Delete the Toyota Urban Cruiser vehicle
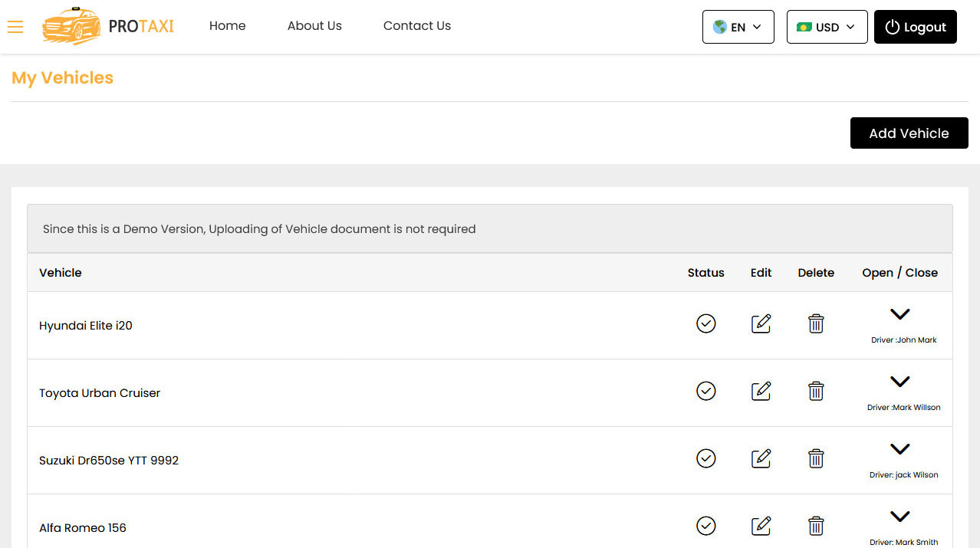980x548 pixels. (816, 391)
